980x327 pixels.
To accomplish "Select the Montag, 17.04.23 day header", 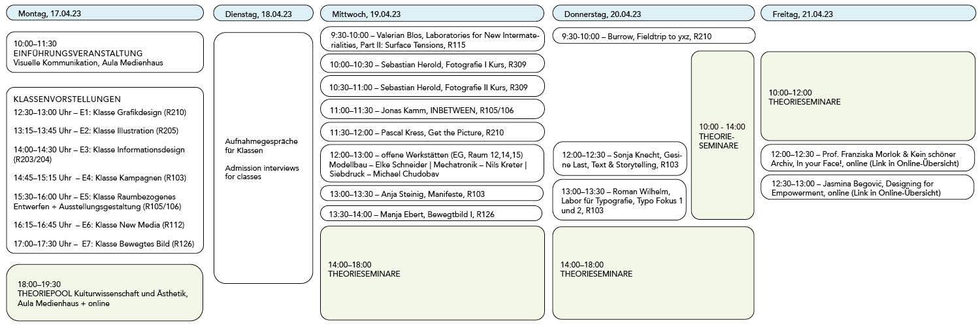I will 105,14.
